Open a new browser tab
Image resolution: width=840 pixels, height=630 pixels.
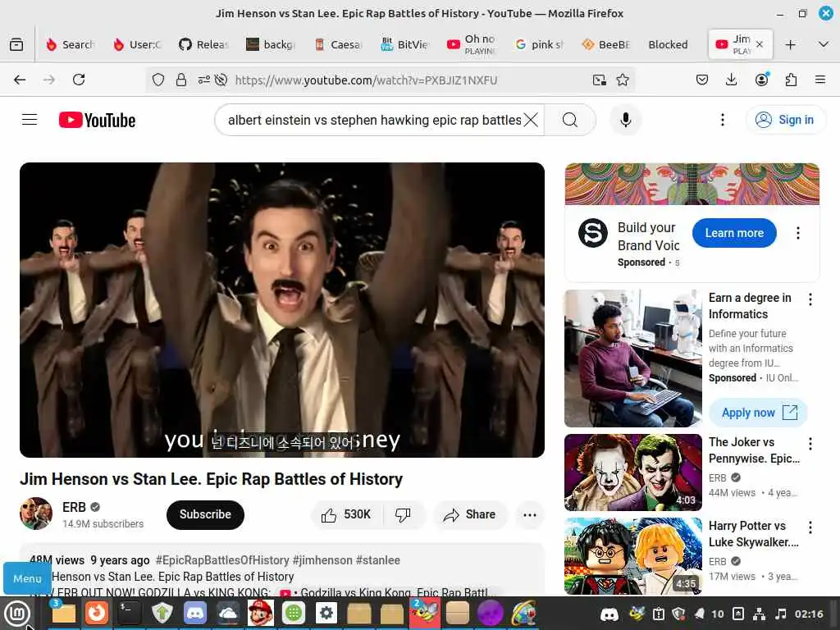(x=790, y=44)
